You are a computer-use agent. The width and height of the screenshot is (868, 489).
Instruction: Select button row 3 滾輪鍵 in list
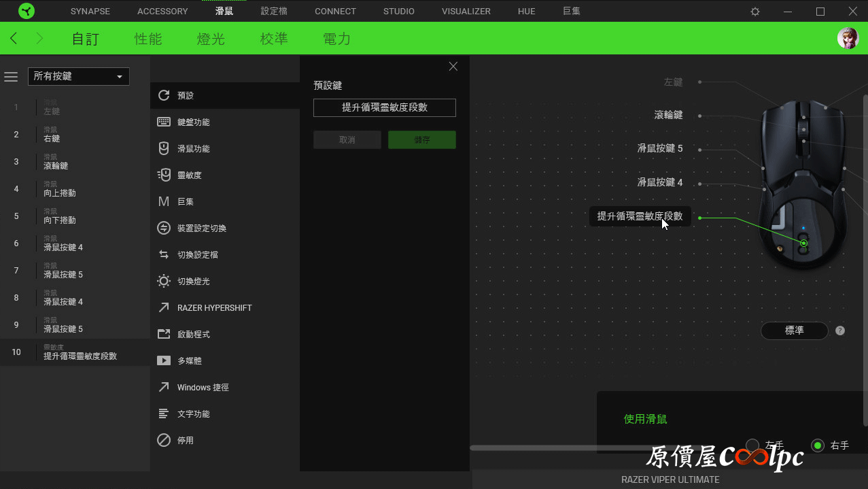pos(75,162)
